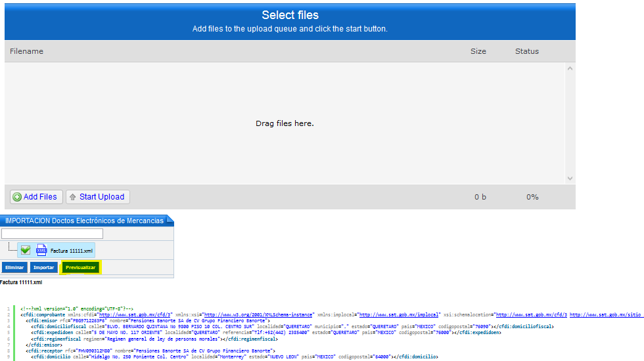
Task: Click the Filename column header
Action: coord(27,51)
